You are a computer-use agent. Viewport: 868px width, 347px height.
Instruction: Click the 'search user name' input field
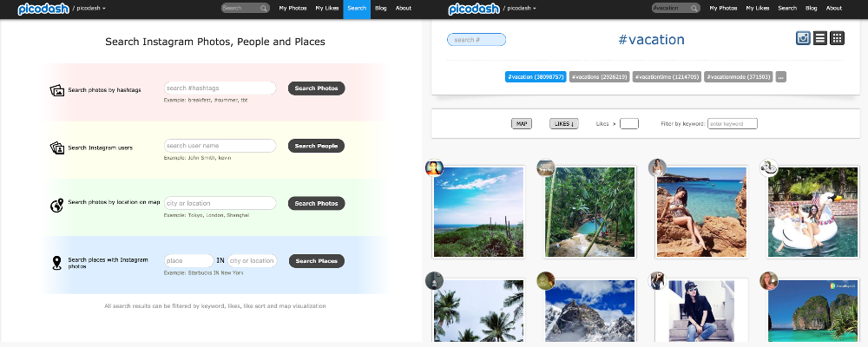point(220,146)
